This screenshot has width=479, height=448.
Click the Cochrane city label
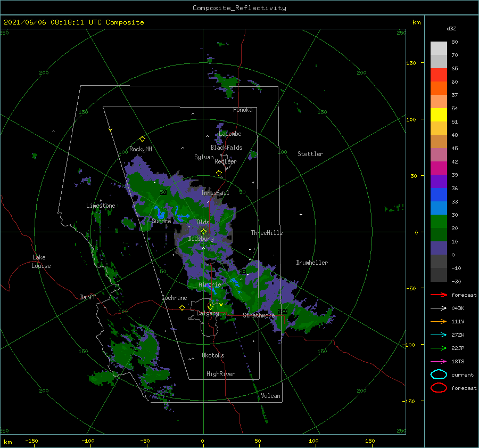point(174,298)
